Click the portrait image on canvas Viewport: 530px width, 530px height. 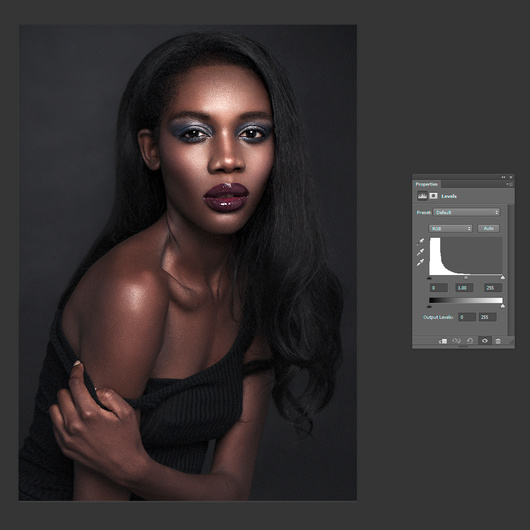188,263
